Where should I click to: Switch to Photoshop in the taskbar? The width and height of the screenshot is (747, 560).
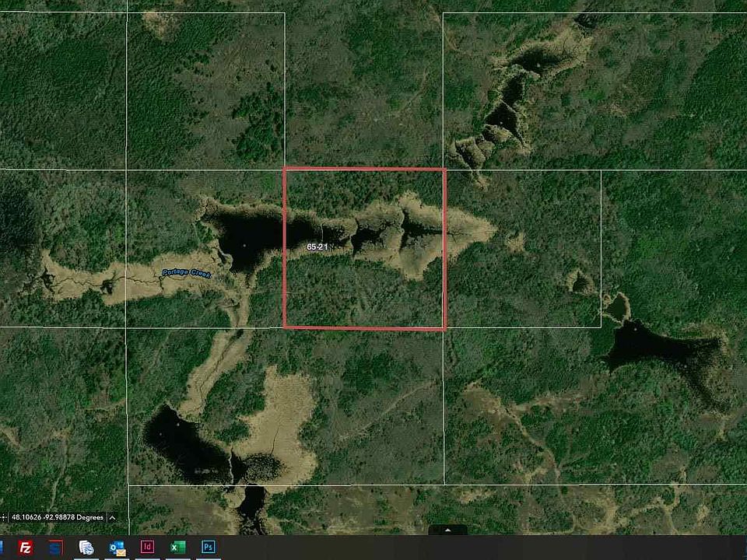point(209,547)
